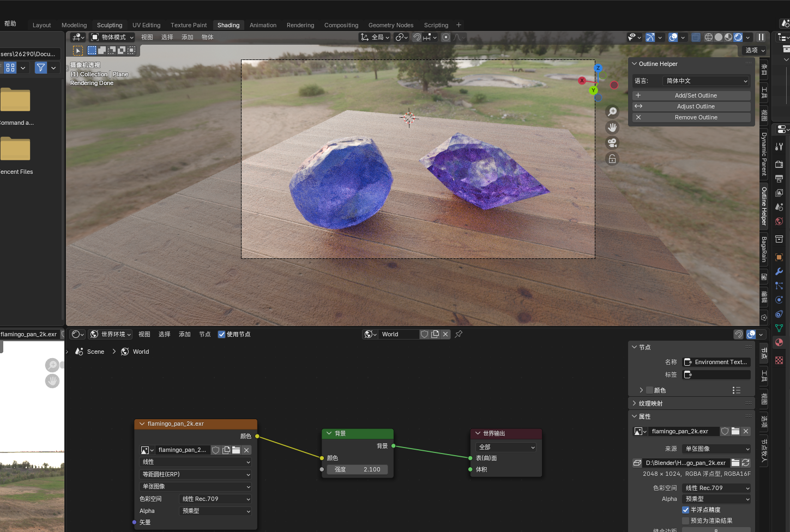The height and width of the screenshot is (532, 790).
Task: Toggle camera view gizmo icon
Action: 612,143
